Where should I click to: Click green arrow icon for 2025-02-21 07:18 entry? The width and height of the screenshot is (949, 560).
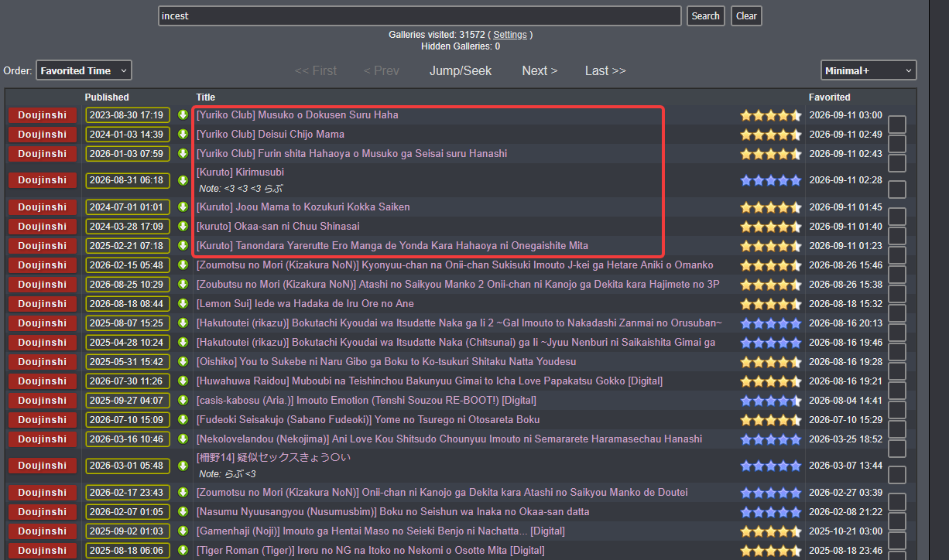click(x=183, y=246)
